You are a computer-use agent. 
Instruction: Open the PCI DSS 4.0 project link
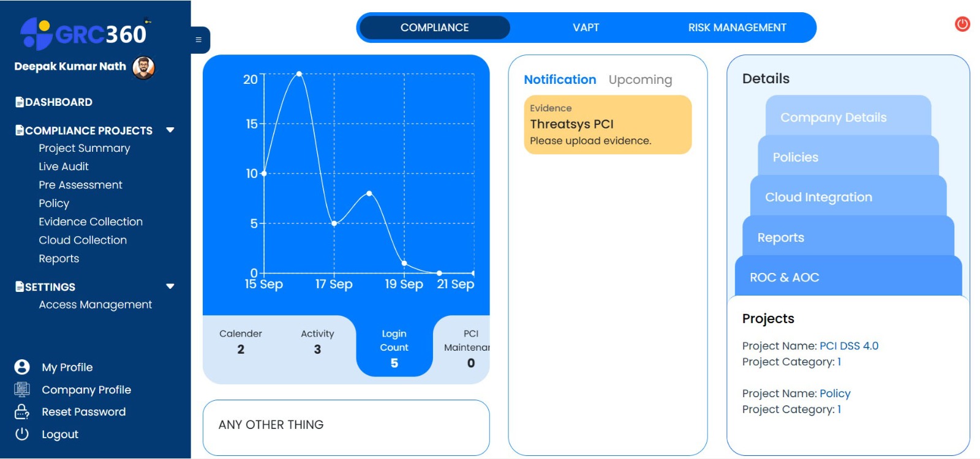coord(849,346)
